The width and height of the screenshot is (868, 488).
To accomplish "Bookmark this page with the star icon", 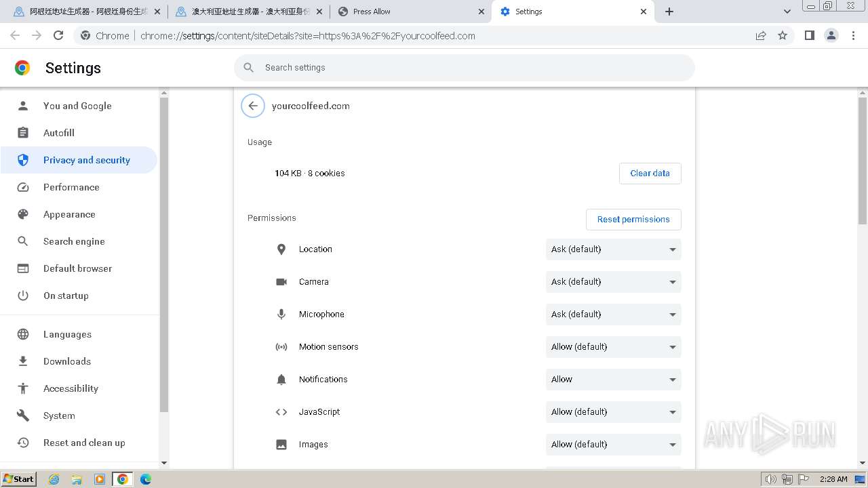I will (783, 36).
